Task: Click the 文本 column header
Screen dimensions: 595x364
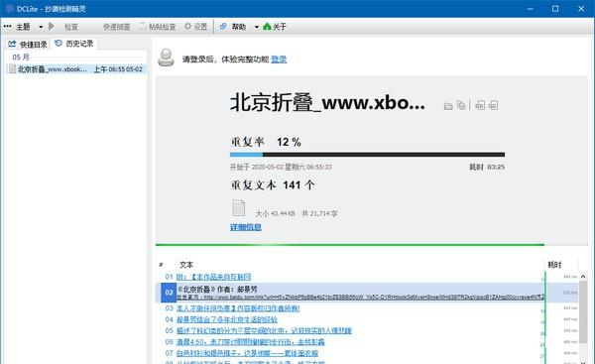Action: click(186, 265)
